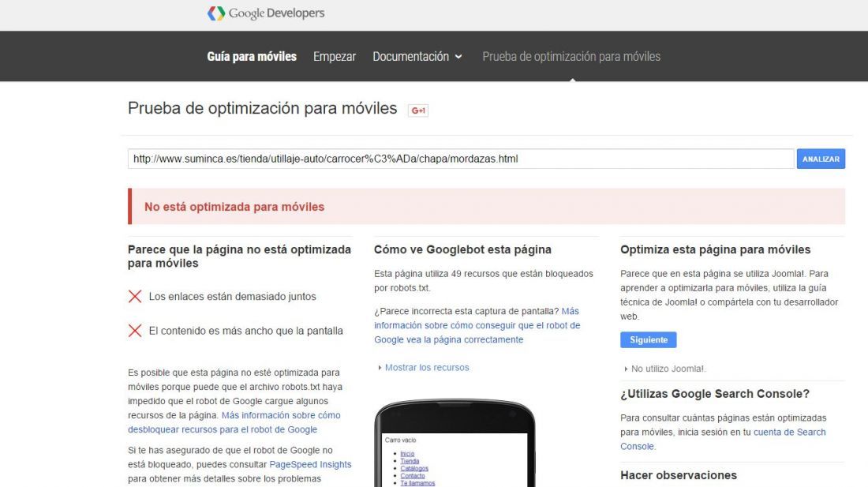868x487 pixels.
Task: Click red X beside contenido más ancho
Action: tap(134, 331)
